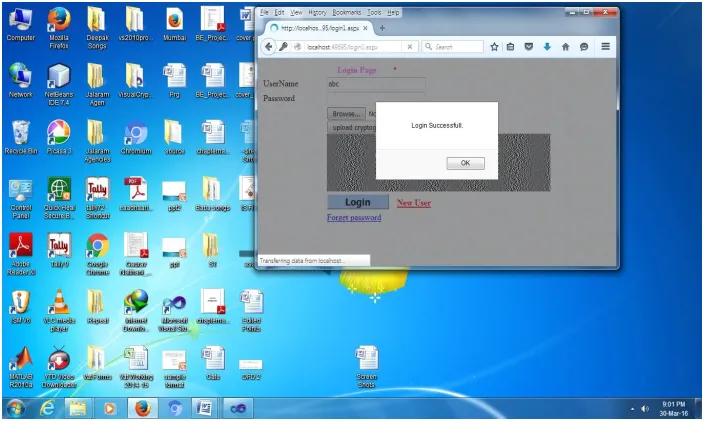Save page to Pocket icon
Screen dimensions: 706x426
(x=529, y=46)
